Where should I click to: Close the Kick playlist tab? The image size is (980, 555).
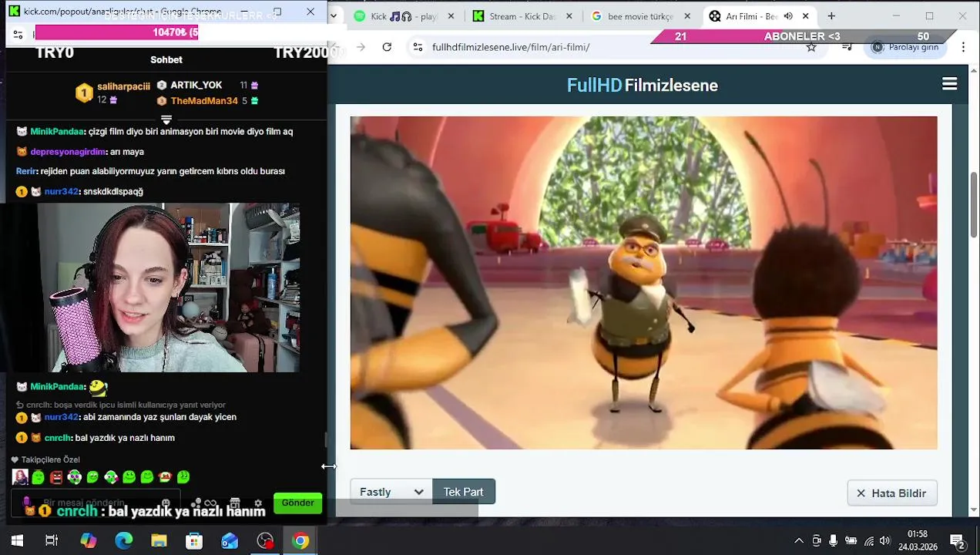click(451, 16)
